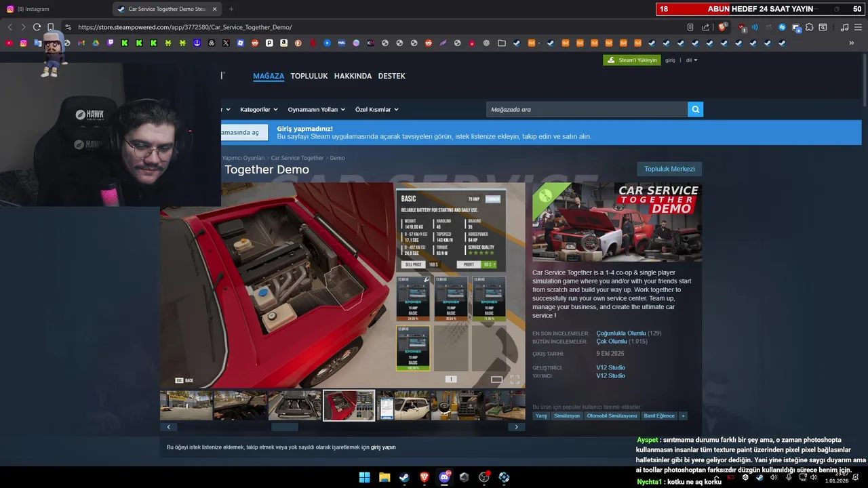
Task: Click the Çok Olumlu all reviews link
Action: 612,342
